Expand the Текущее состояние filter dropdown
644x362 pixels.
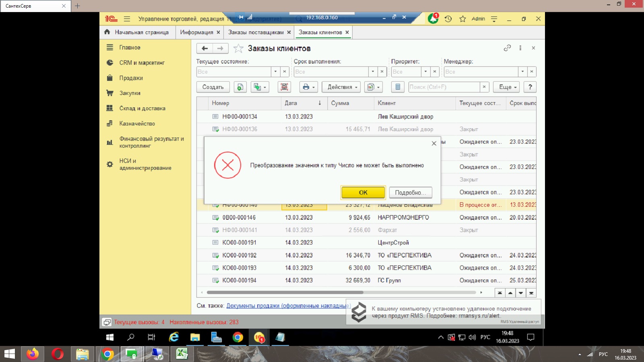click(275, 72)
